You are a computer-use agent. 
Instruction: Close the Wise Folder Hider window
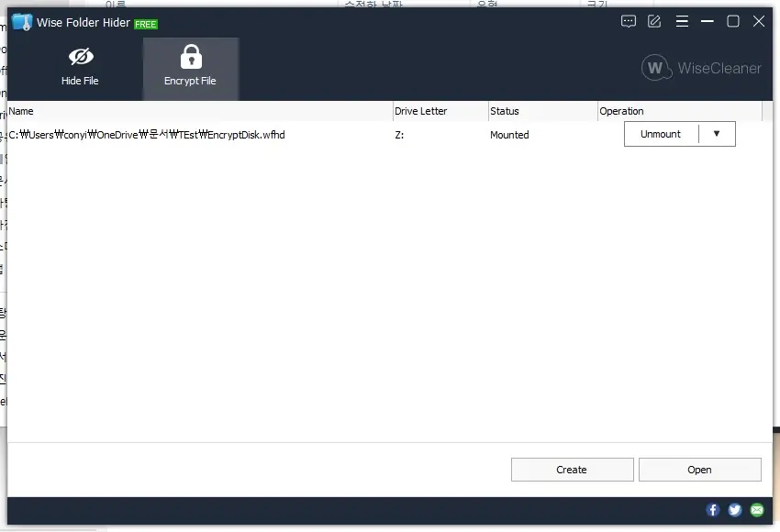coord(759,21)
